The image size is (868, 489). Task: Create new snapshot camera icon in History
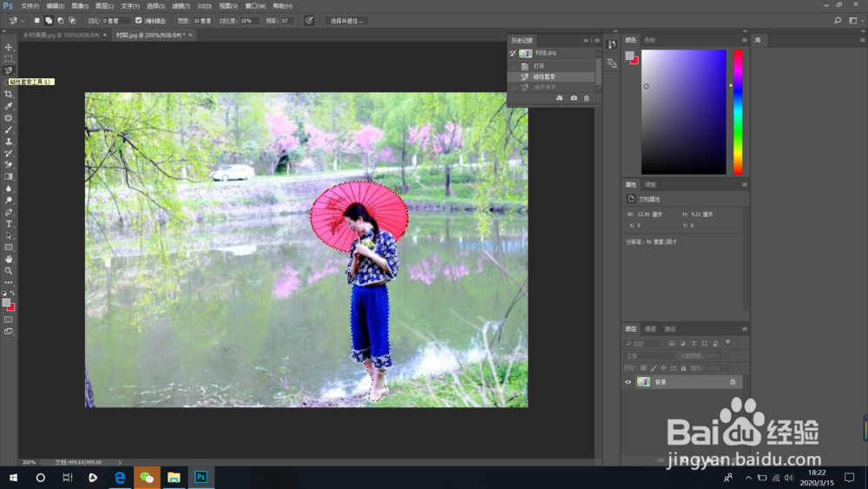click(574, 98)
